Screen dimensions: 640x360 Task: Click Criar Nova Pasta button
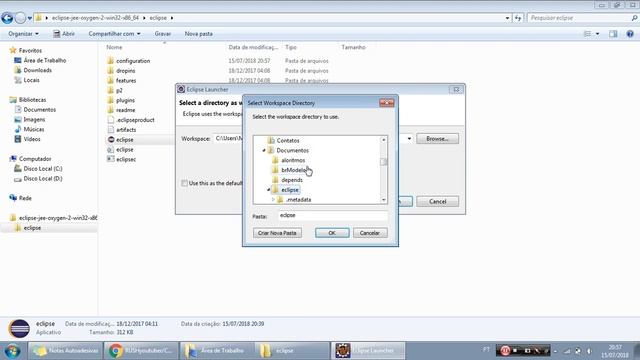(x=277, y=233)
